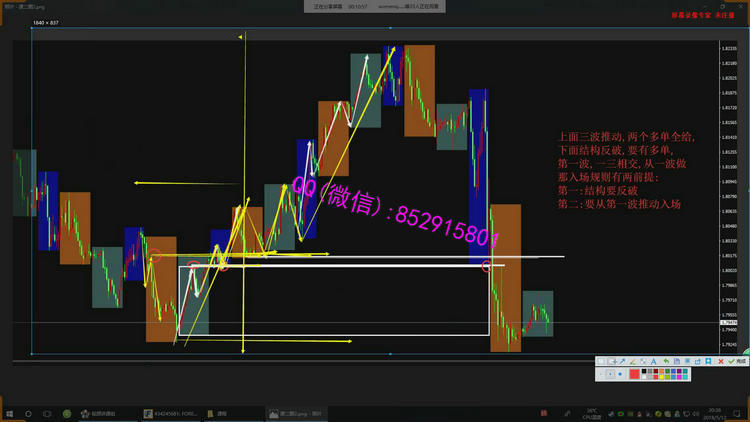Pick the black color swatch in the palette
The image size is (750, 422).
click(644, 371)
